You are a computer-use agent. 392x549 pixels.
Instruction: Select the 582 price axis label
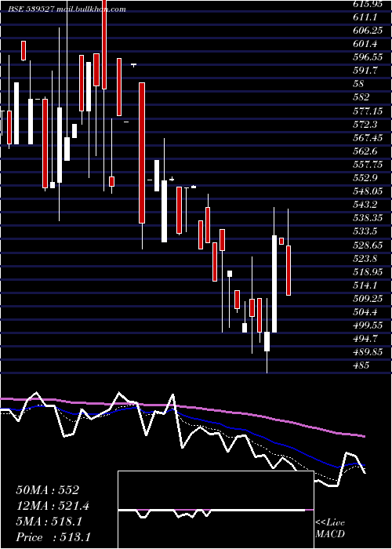pyautogui.click(x=361, y=97)
